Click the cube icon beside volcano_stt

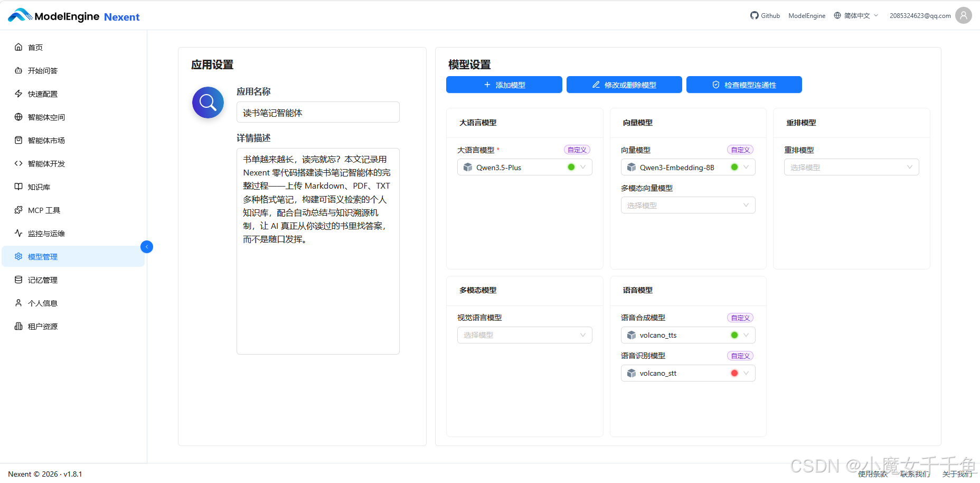tap(632, 373)
